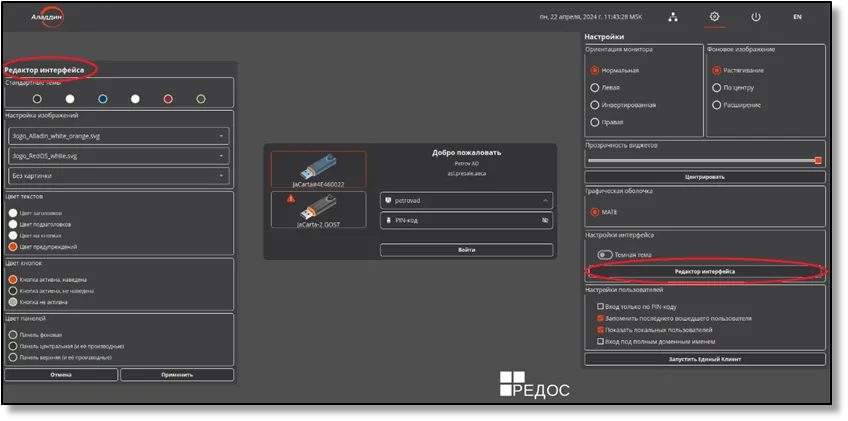Open the logo_RedOS_white.svg dropdown
The width and height of the screenshot is (848, 421).
[x=119, y=156]
